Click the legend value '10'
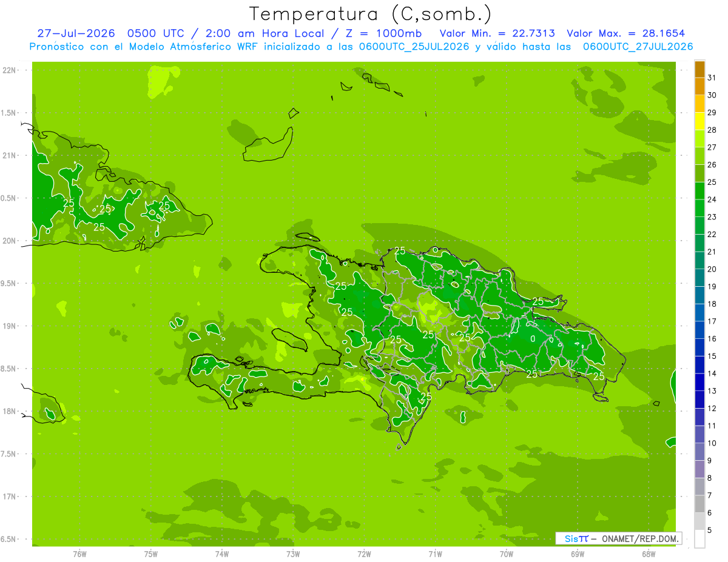 (x=712, y=443)
